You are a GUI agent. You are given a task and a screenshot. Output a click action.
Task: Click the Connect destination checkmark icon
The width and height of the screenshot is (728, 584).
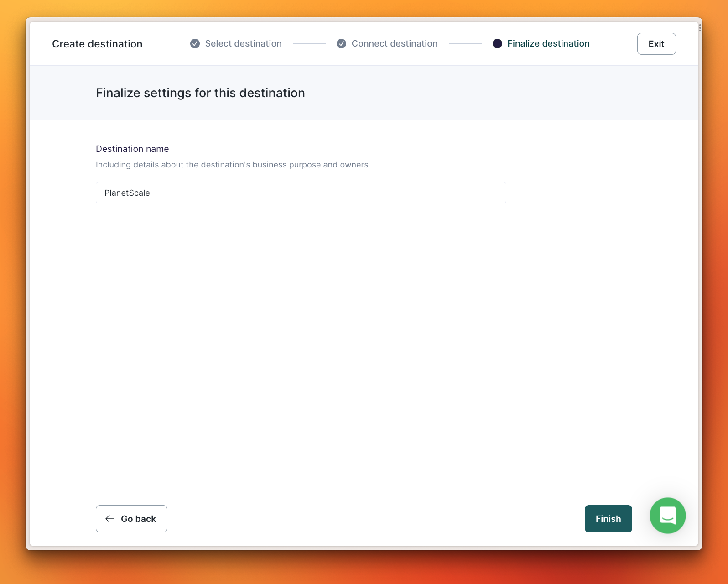click(341, 44)
